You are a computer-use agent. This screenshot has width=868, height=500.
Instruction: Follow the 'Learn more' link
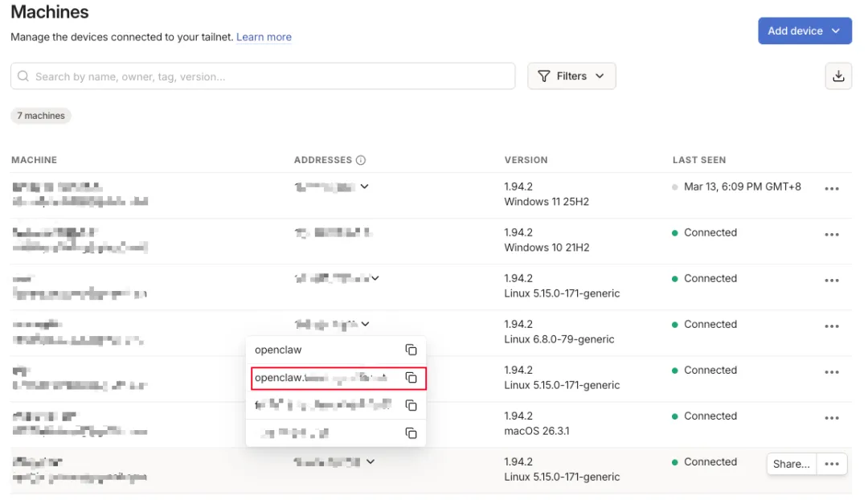264,37
